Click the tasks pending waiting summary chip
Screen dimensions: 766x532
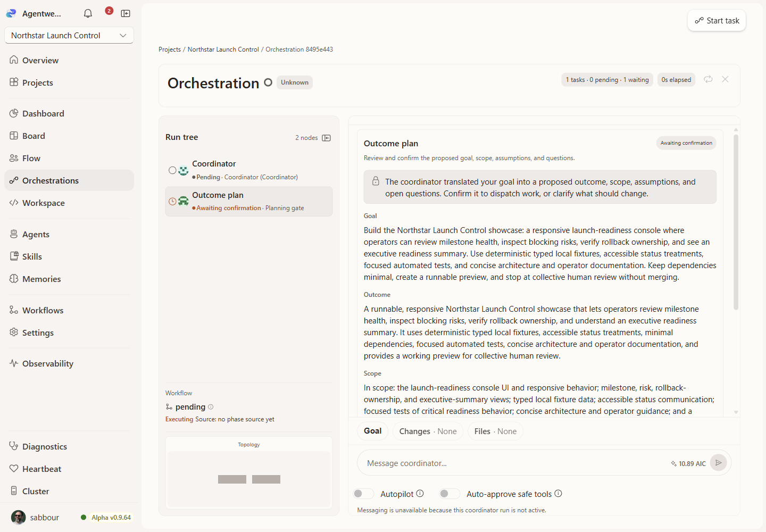pos(607,80)
